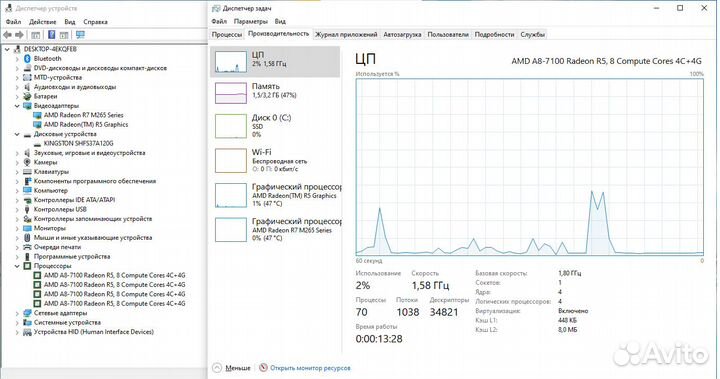Collapse the Процессоры node

[17, 266]
